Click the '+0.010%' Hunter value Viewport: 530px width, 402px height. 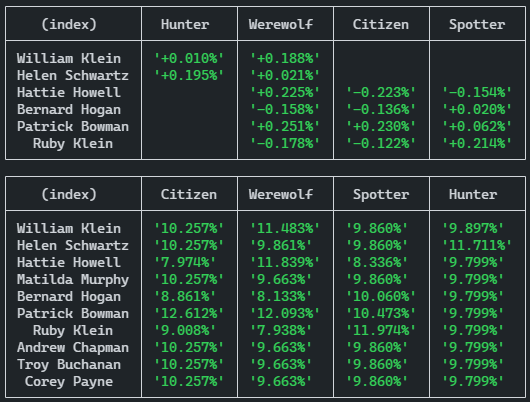[189, 58]
